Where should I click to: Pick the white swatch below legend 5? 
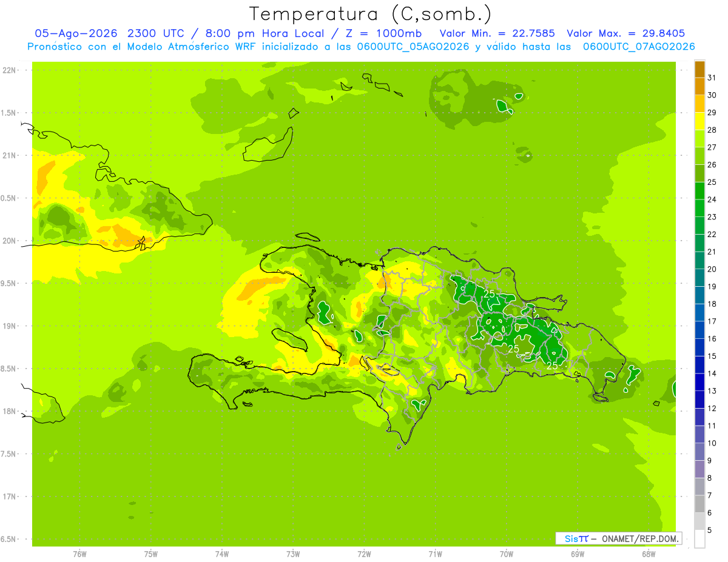[699, 538]
